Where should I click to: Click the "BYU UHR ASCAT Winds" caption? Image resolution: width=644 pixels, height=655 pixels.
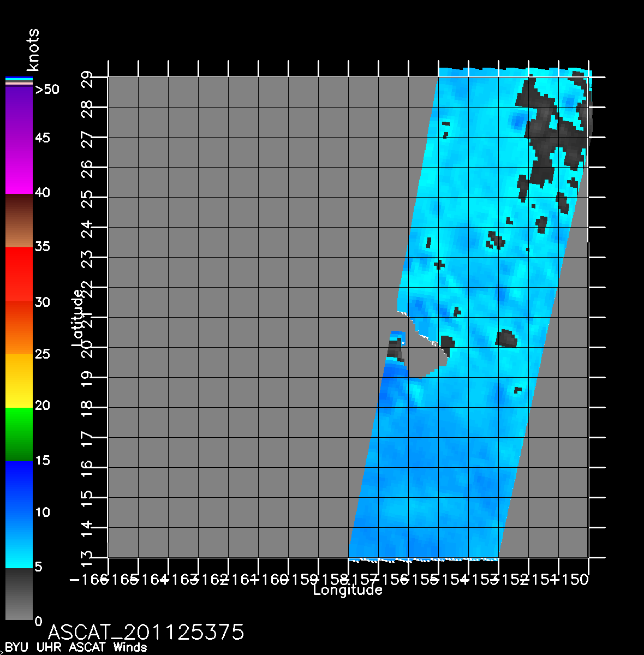(x=76, y=647)
